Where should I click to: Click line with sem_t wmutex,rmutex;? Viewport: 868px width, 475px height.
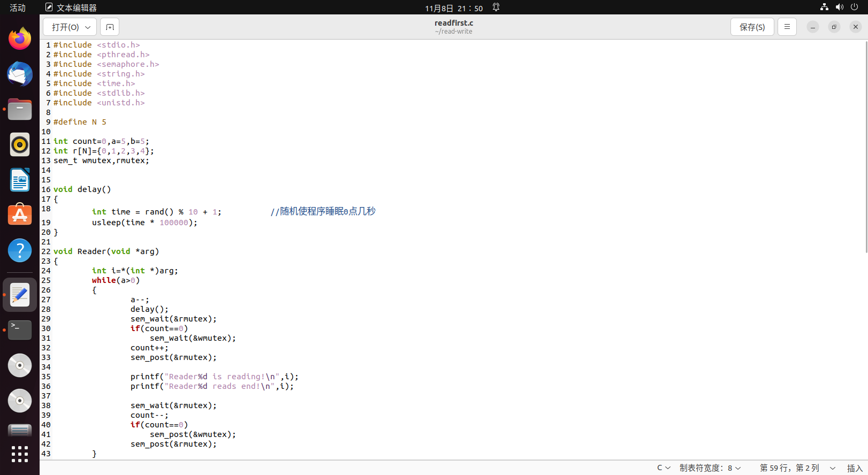pyautogui.click(x=101, y=160)
